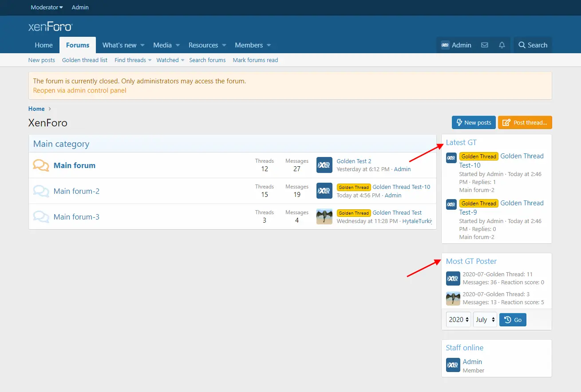Screen dimensions: 581x392
Task: Click Mark forums read link
Action: tap(255, 60)
